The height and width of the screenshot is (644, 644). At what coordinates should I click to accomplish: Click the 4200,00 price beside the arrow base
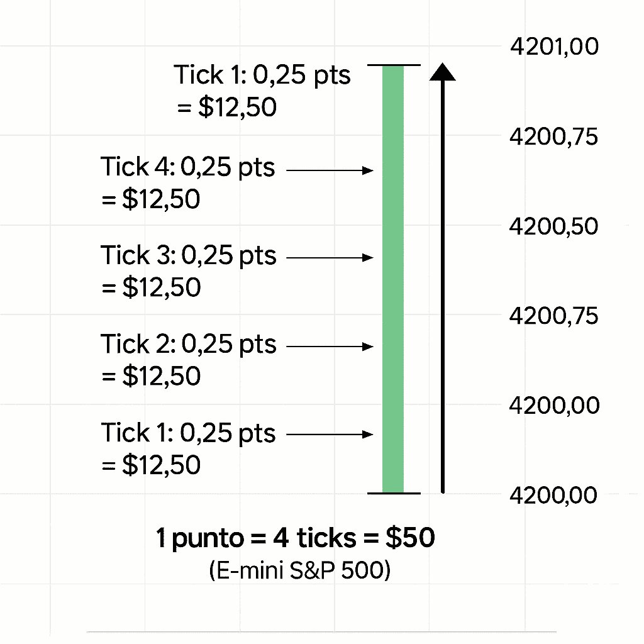(x=553, y=496)
